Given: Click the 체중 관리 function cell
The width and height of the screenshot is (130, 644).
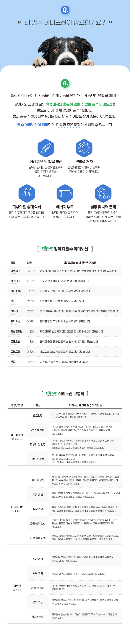Looking at the screenshot, I should (38, 495).
